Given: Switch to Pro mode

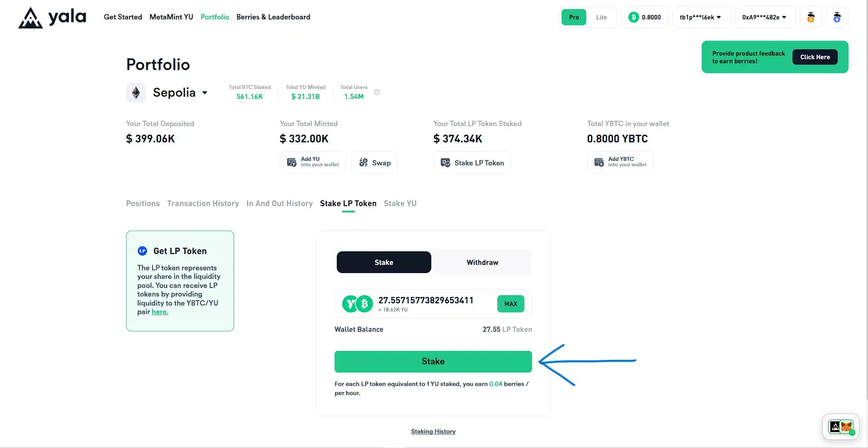Looking at the screenshot, I should click(x=574, y=17).
